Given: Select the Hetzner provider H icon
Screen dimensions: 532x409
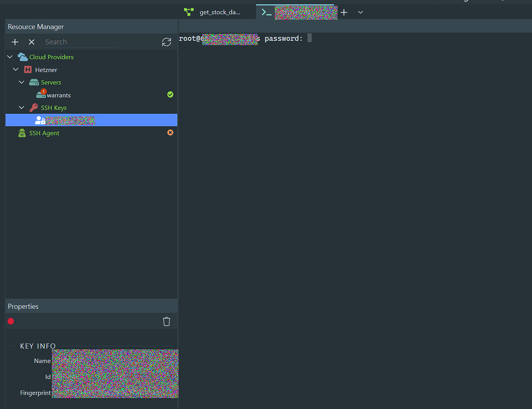Looking at the screenshot, I should pyautogui.click(x=27, y=69).
